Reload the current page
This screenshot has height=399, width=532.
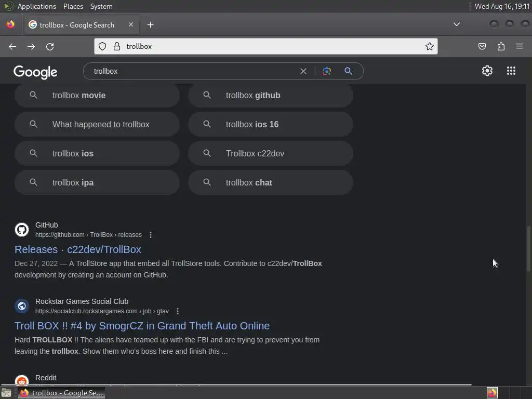coord(50,46)
